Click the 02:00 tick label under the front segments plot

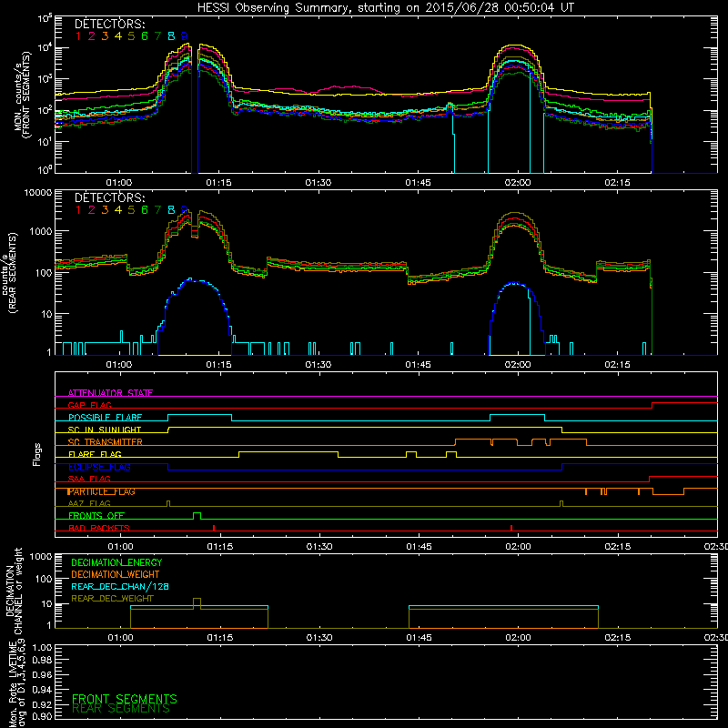[518, 183]
